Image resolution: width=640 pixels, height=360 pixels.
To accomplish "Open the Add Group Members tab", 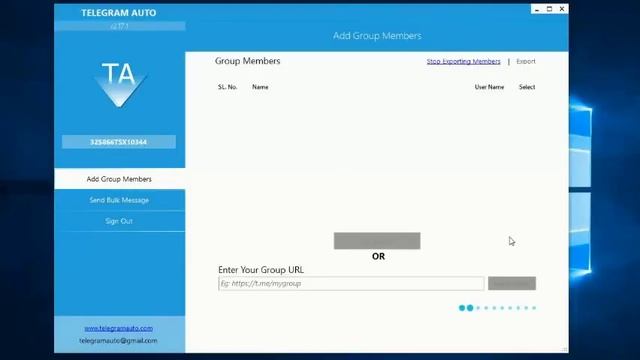I will point(119,179).
